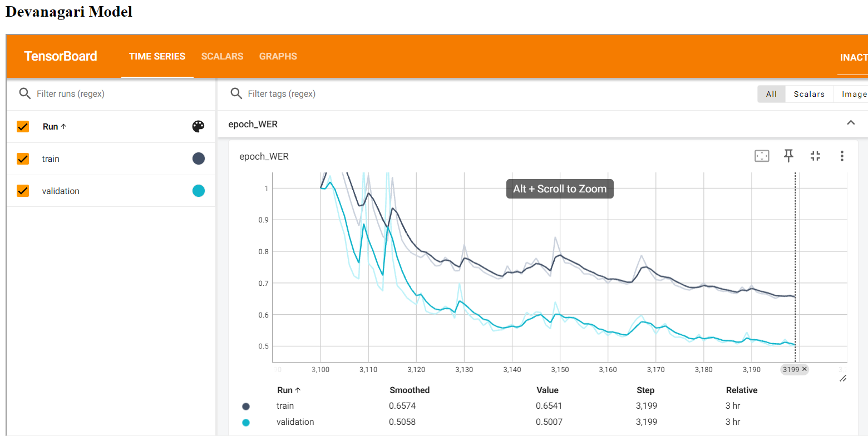Collapse the chart with the fullscreen toggle icon
This screenshot has height=436, width=868.
pos(815,156)
